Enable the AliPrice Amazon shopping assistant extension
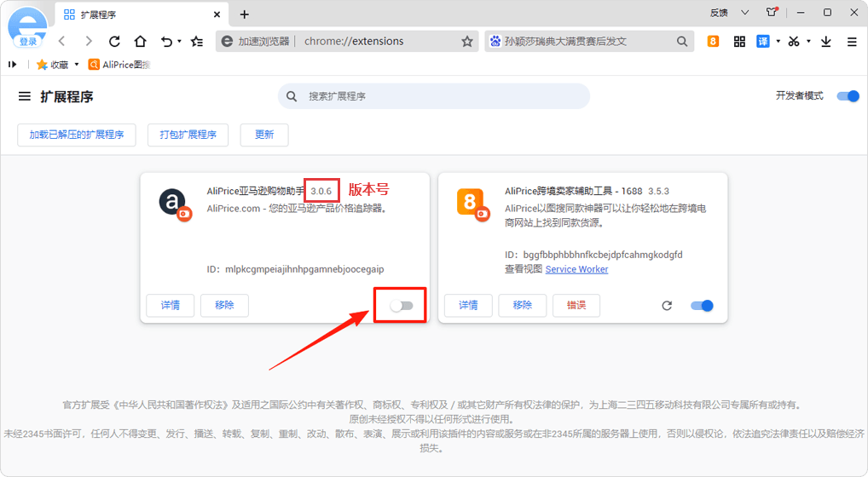868x477 pixels. pos(401,306)
